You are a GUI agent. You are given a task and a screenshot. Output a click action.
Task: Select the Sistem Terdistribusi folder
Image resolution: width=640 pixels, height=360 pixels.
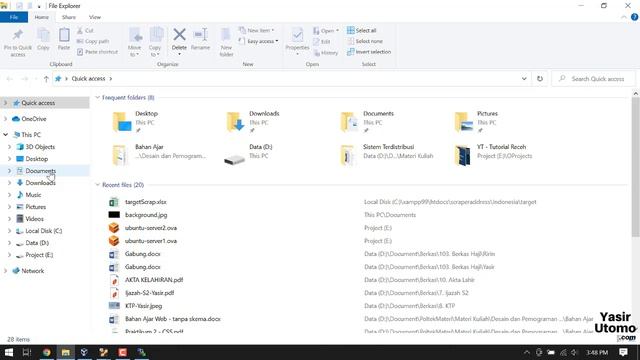point(387,155)
